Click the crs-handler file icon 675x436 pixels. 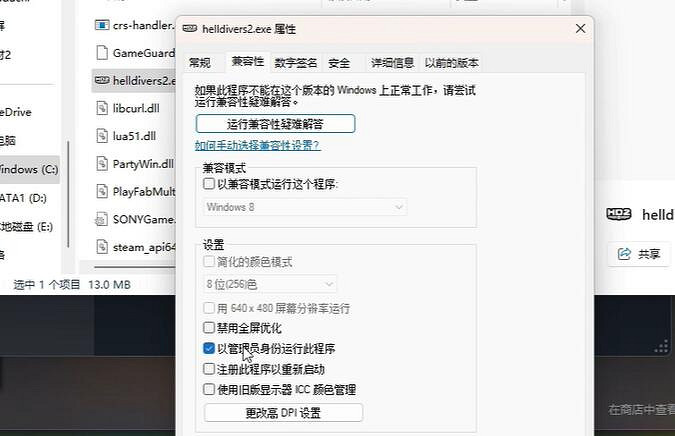coord(101,24)
